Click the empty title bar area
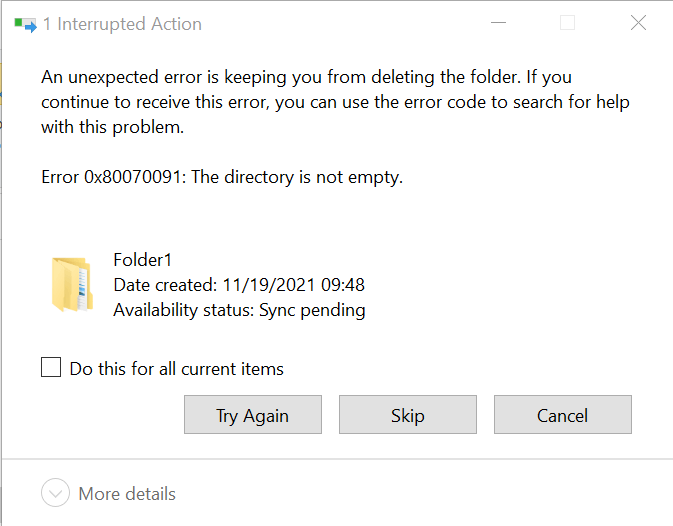 click(330, 24)
